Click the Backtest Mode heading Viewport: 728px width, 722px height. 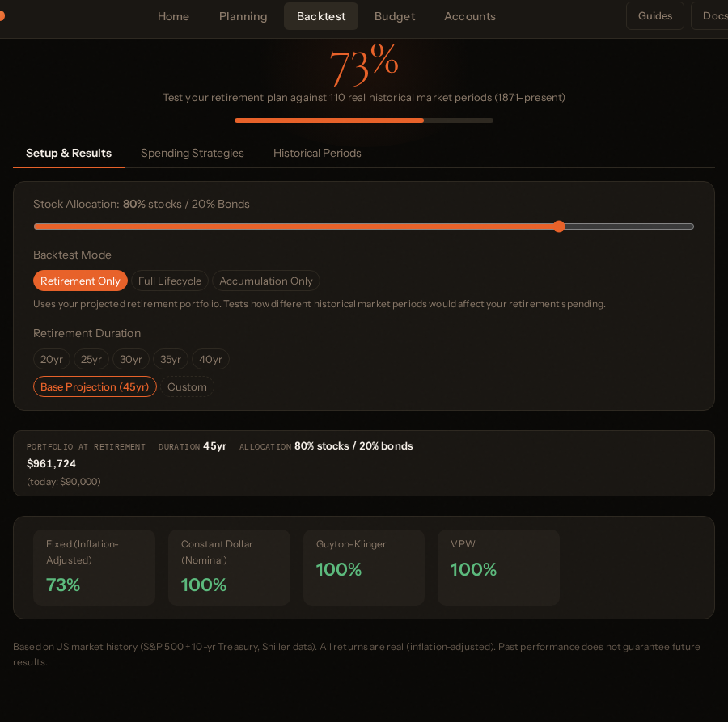pyautogui.click(x=72, y=255)
